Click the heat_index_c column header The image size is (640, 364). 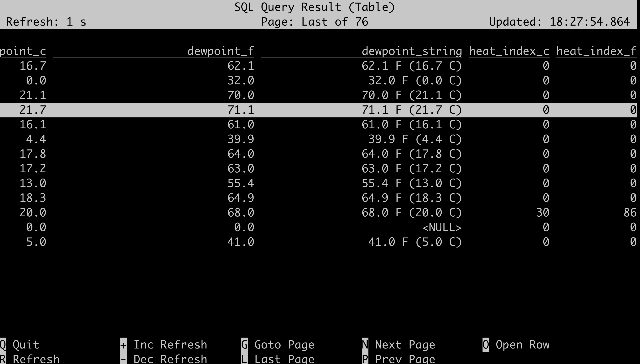pos(509,51)
